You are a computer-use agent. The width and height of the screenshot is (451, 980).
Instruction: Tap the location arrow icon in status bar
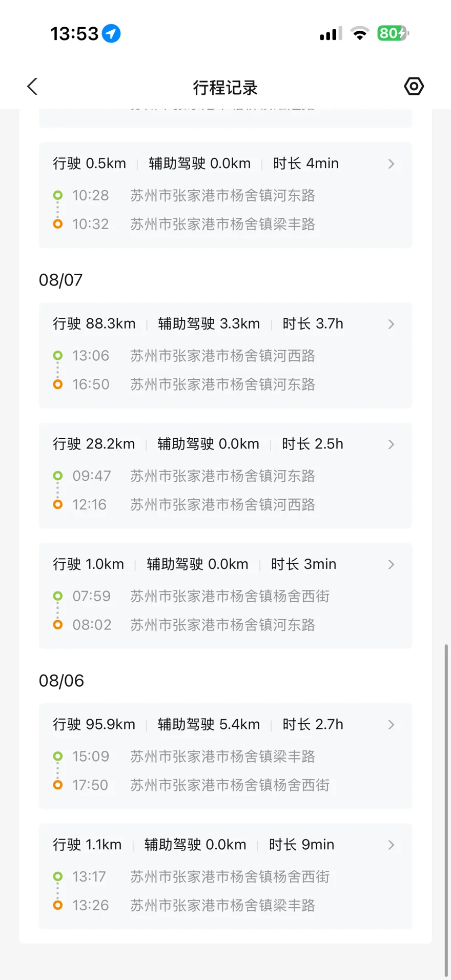point(111,34)
